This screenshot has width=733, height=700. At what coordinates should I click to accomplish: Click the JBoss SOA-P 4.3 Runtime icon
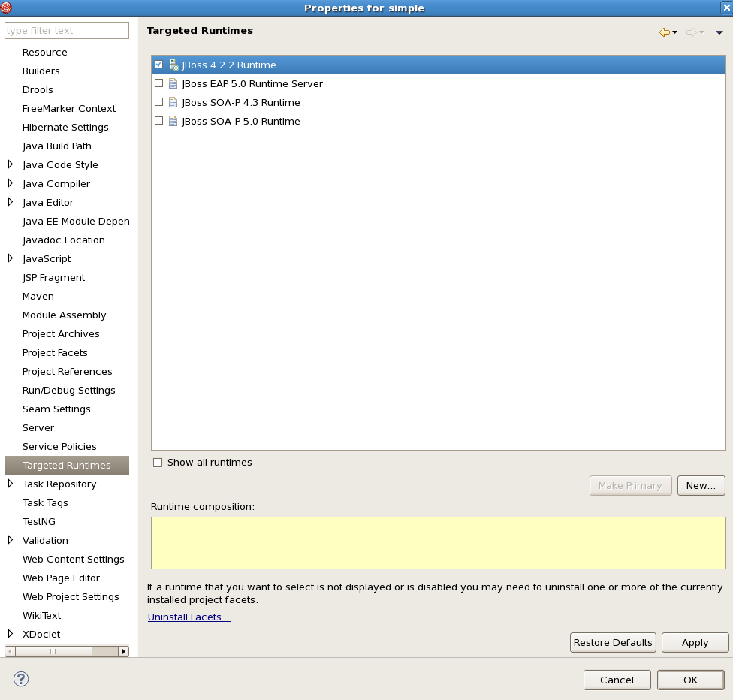pos(173,103)
